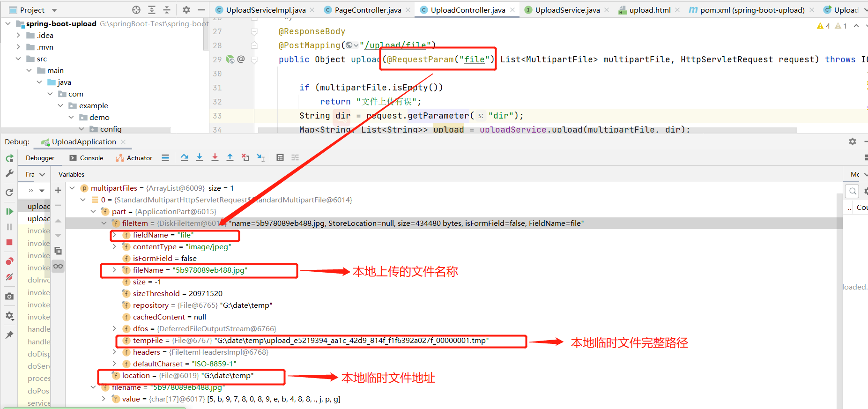
Task: Open Evaluate Expression calculator icon
Action: pos(280,158)
